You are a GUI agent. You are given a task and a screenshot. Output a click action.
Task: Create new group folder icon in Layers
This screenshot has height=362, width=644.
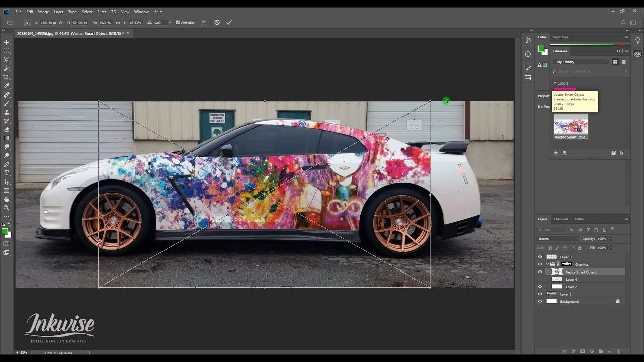(601, 351)
